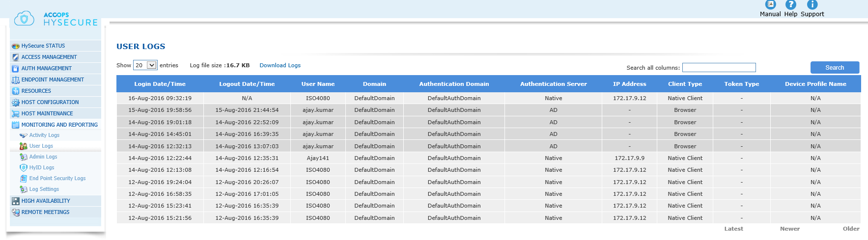Go to Log Settings

click(44, 189)
